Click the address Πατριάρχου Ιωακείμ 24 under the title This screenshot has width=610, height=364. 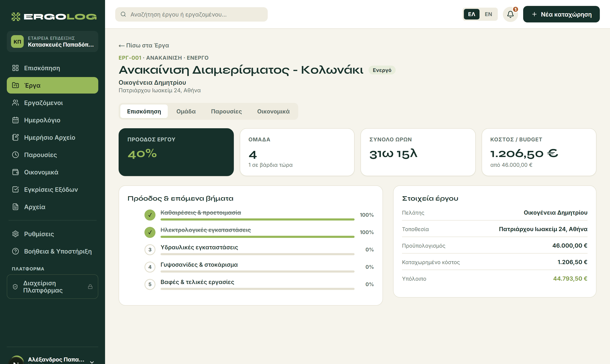pos(159,90)
